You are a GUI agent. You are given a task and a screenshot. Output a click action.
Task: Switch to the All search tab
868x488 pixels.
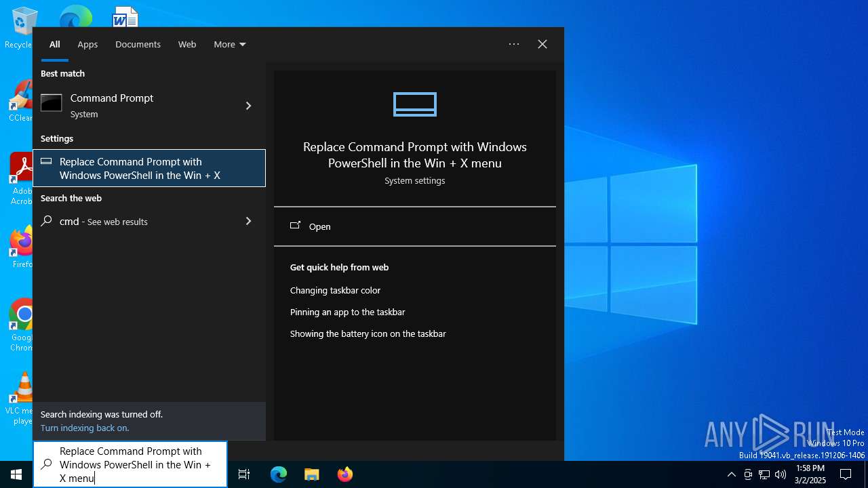click(x=55, y=44)
